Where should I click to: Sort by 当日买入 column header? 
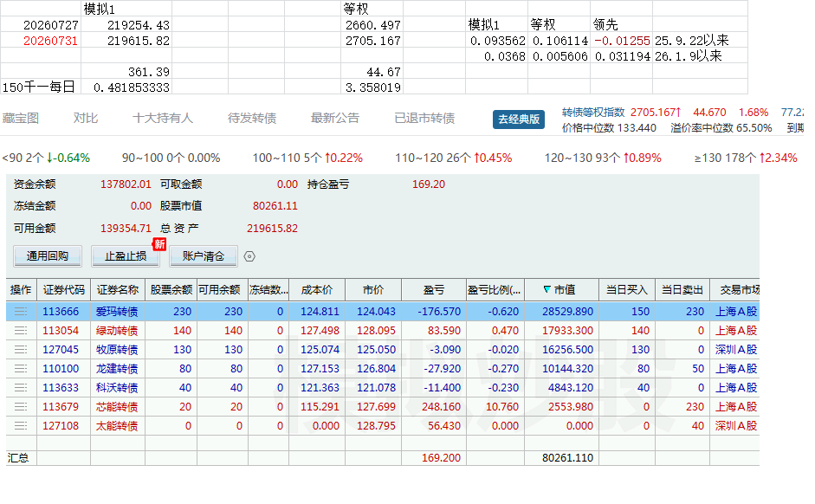click(x=627, y=290)
